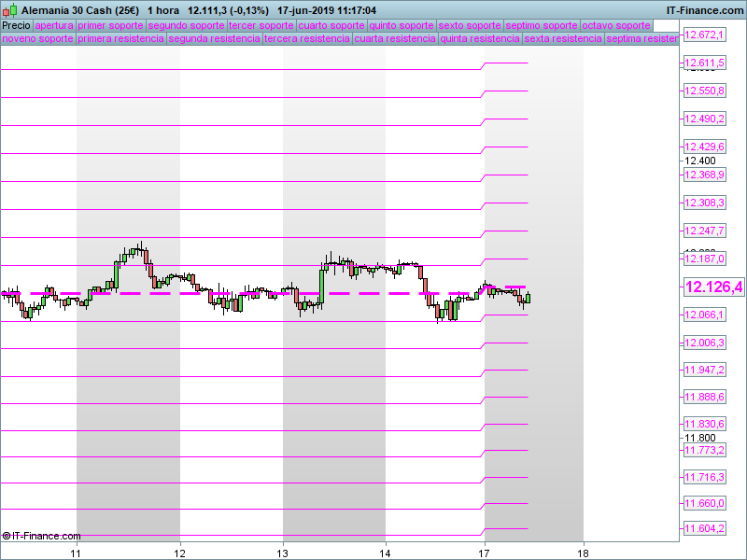The height and width of the screenshot is (560, 747).
Task: Click the date marker 13 on time axis
Action: click(283, 552)
